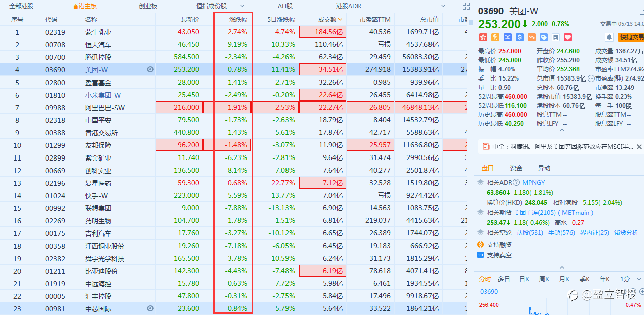The width and height of the screenshot is (644, 315).
Task: Toggle the eye icon in 中芯国际 row
Action: 150,308
